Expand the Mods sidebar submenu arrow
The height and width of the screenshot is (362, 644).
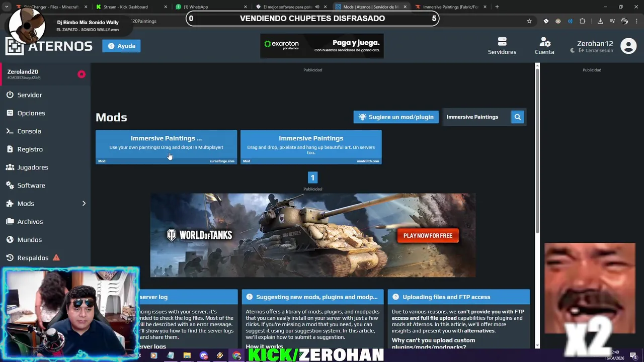(84, 204)
